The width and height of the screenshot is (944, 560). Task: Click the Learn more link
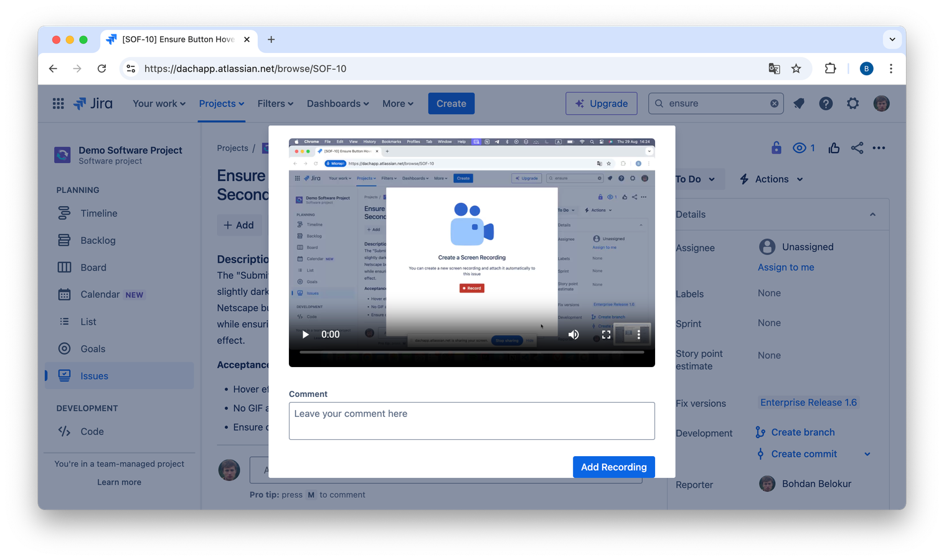pyautogui.click(x=119, y=482)
